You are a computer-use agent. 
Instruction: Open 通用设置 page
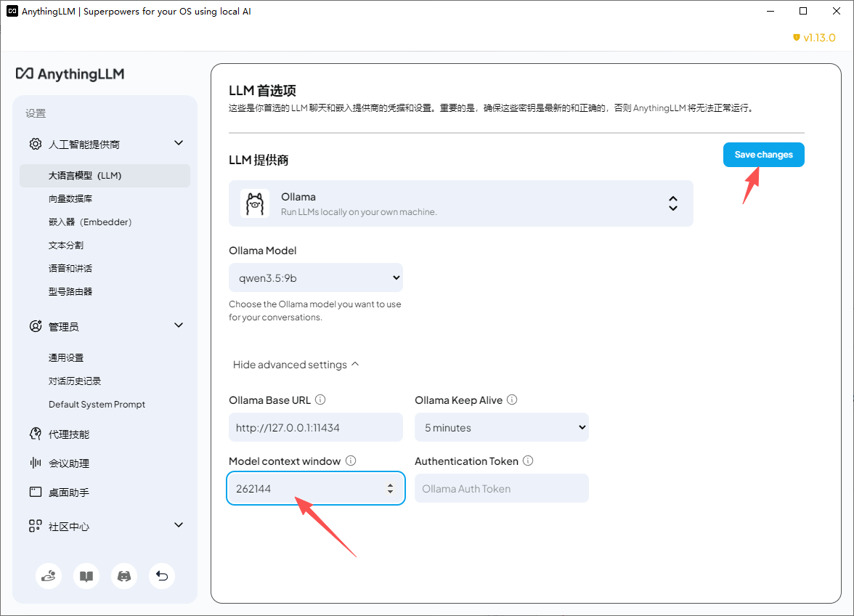click(66, 358)
